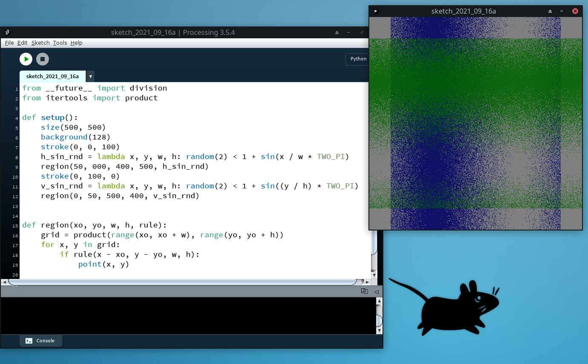Click the horizontal scrollbar left arrow
The height and width of the screenshot is (364, 588).
4,282
